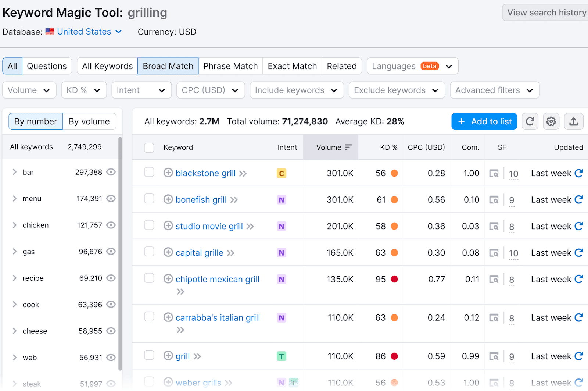Switch to the Questions tab

click(x=47, y=66)
